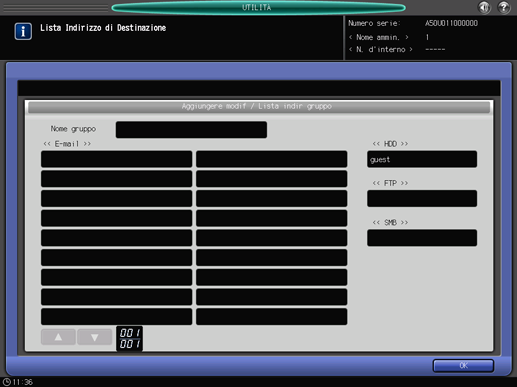Click the blue information icon
This screenshot has height=387, width=517.
pyautogui.click(x=23, y=31)
